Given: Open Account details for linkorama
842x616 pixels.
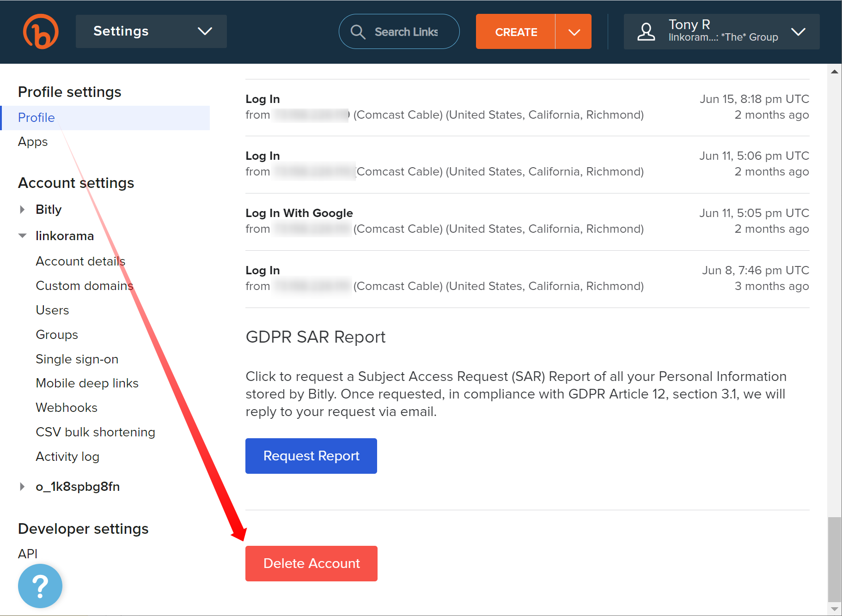Looking at the screenshot, I should point(80,261).
